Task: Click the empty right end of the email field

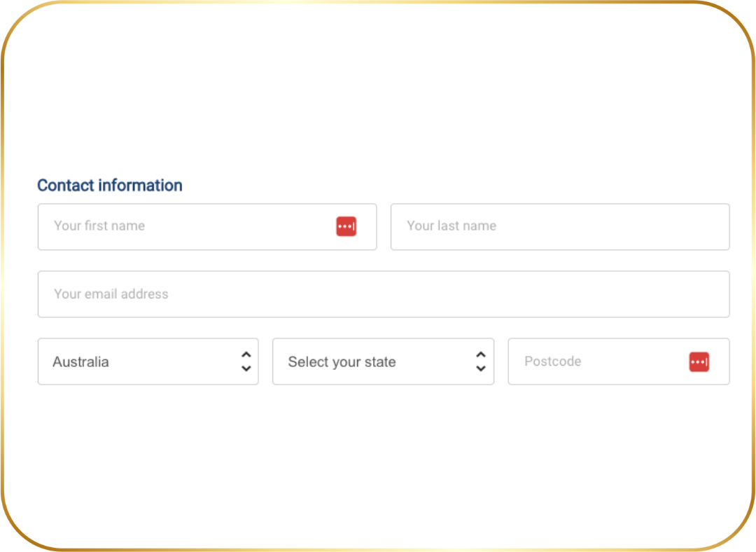Action: point(665,294)
